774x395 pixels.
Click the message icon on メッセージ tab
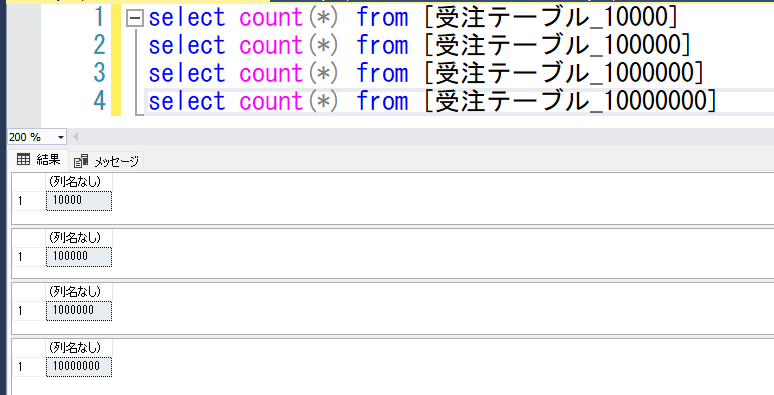click(81, 160)
